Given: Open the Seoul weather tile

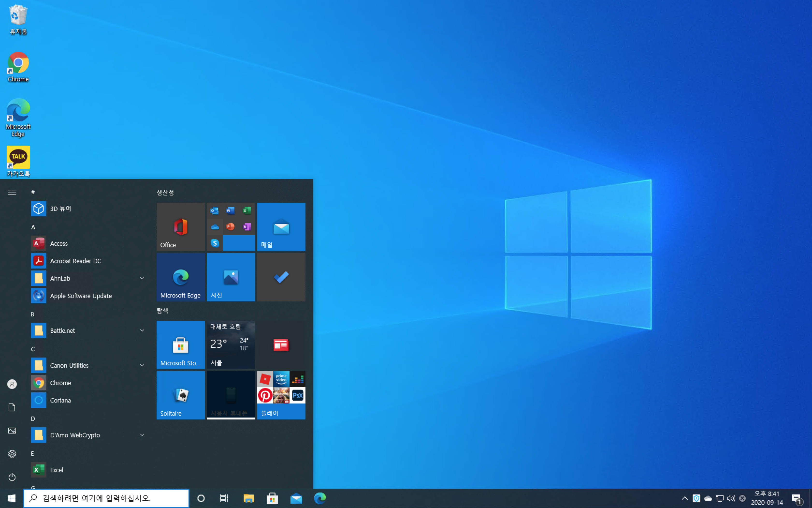Looking at the screenshot, I should 231,345.
